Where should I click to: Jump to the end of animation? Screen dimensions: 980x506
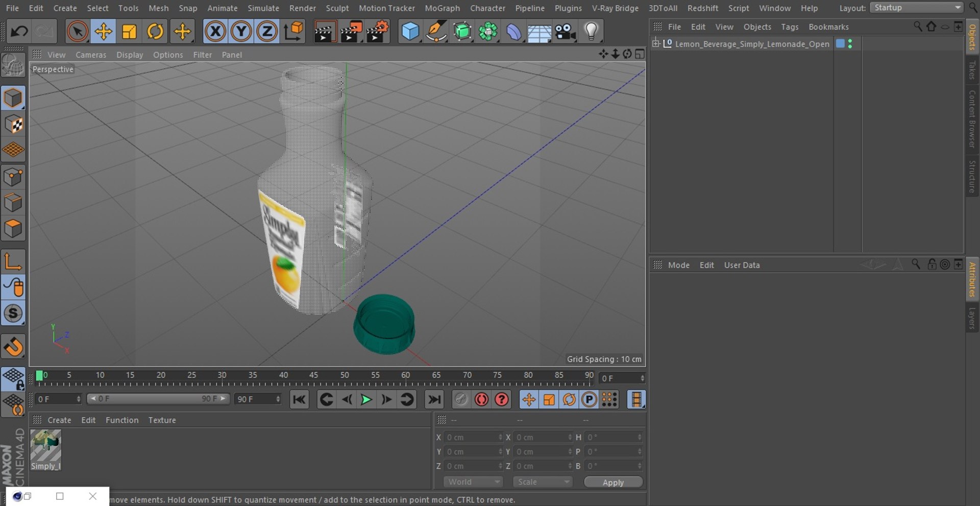pos(434,399)
